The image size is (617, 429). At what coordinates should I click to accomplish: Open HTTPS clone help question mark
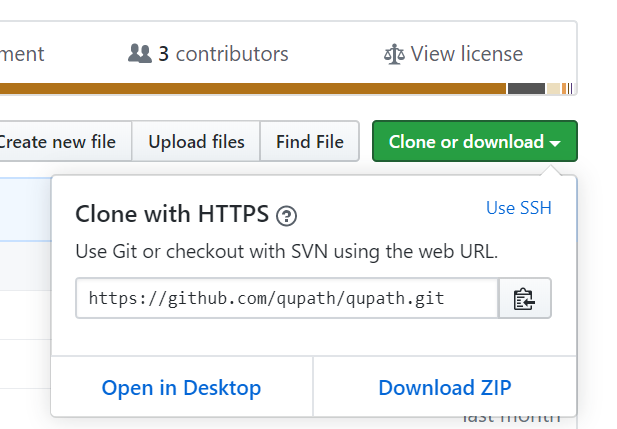point(286,216)
